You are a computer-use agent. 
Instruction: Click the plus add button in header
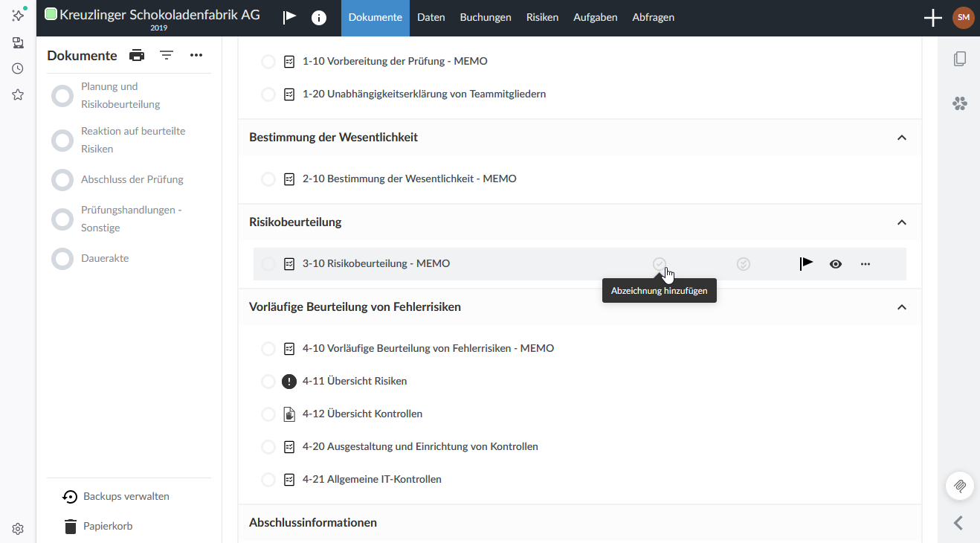(932, 18)
